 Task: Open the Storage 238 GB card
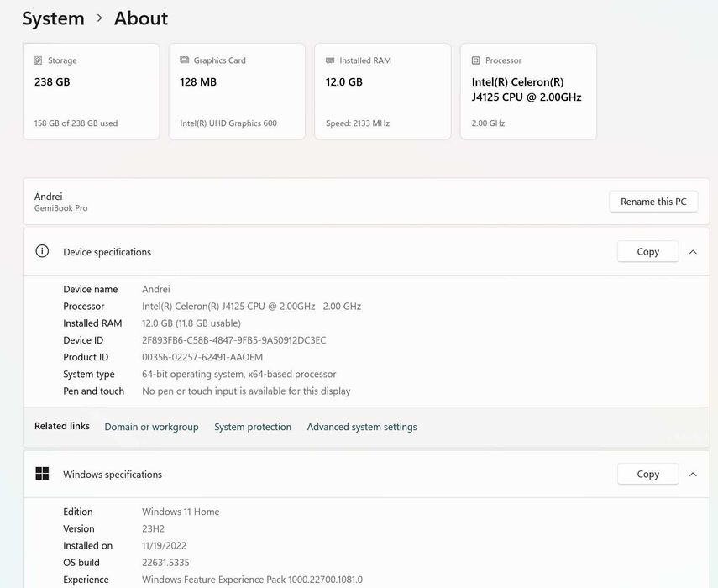[92, 92]
